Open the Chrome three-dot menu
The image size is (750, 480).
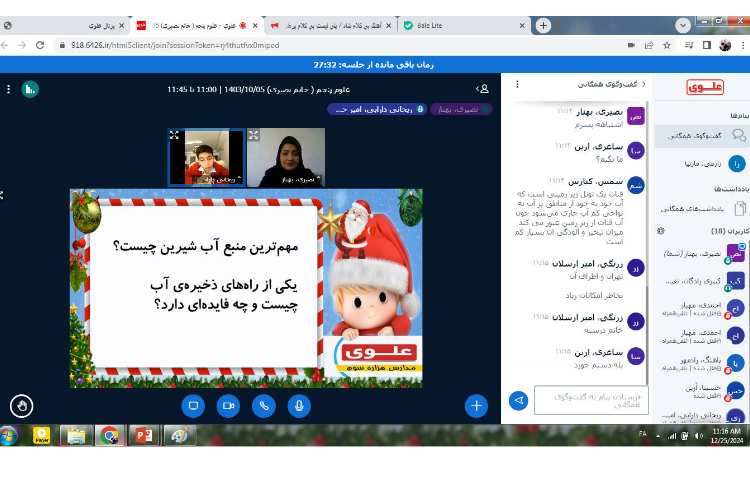click(743, 45)
